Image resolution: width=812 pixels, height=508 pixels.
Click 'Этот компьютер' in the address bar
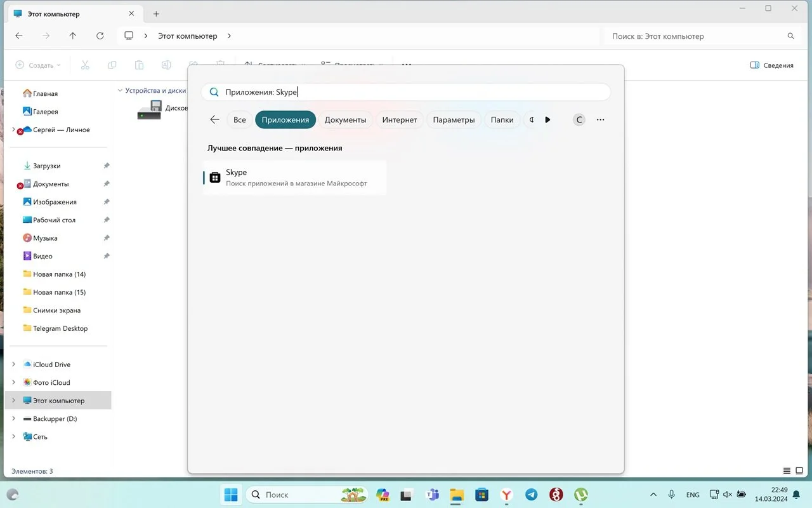188,36
